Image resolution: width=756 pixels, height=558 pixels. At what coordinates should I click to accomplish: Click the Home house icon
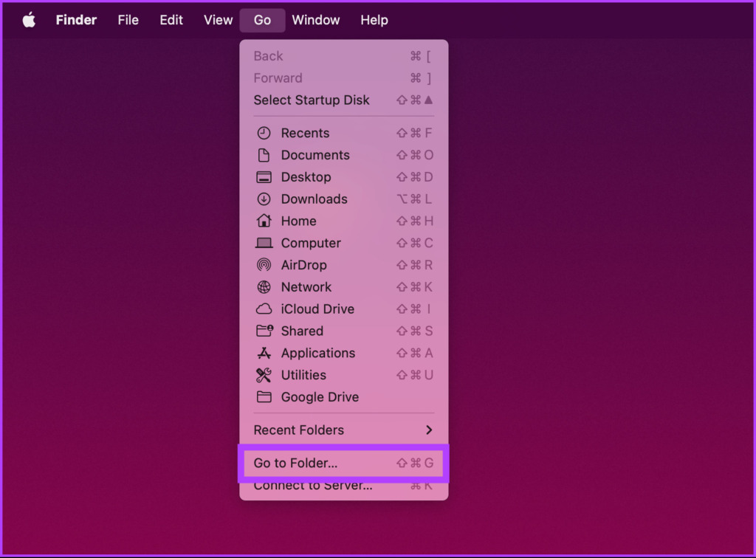pyautogui.click(x=264, y=221)
